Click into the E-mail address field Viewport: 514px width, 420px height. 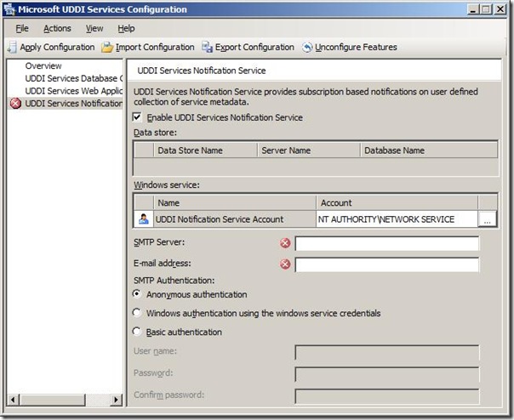click(387, 264)
